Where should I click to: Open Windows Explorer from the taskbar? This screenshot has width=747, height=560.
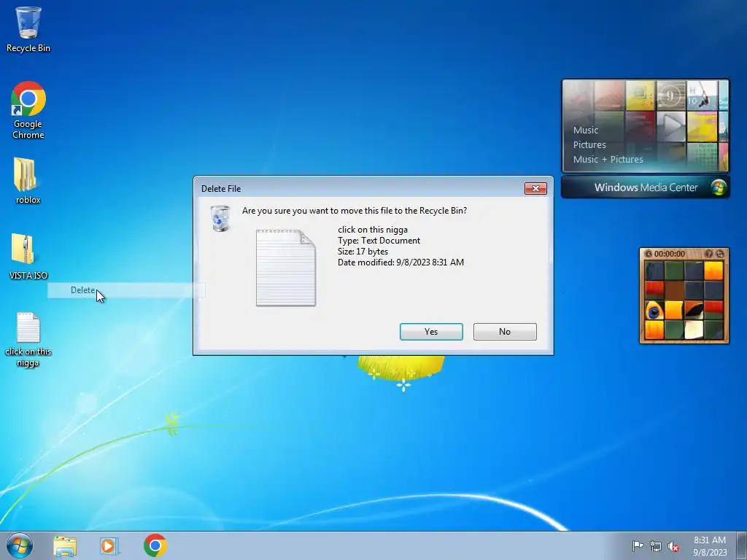(65, 546)
